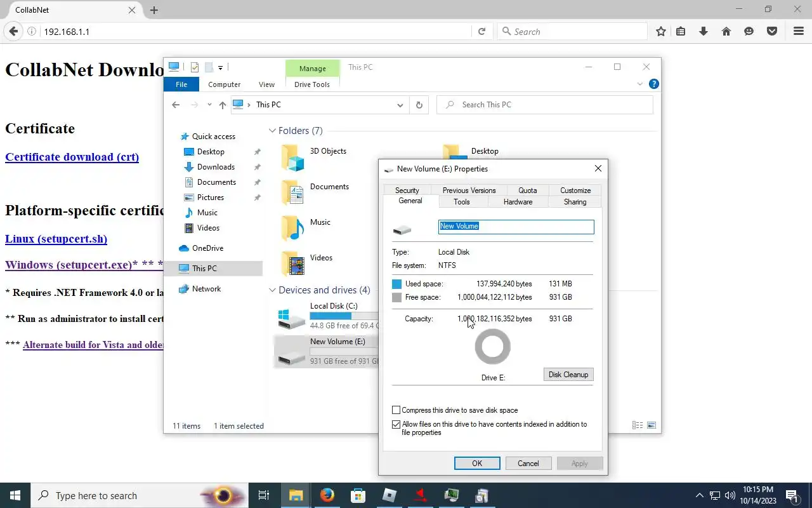812x508 pixels.
Task: Show hidden system tray icons
Action: pyautogui.click(x=700, y=495)
